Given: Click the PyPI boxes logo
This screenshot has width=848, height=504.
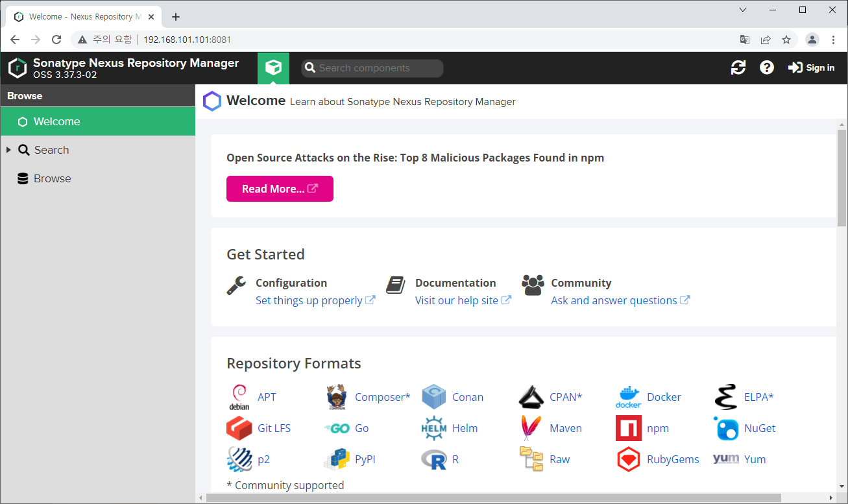Looking at the screenshot, I should tap(337, 459).
